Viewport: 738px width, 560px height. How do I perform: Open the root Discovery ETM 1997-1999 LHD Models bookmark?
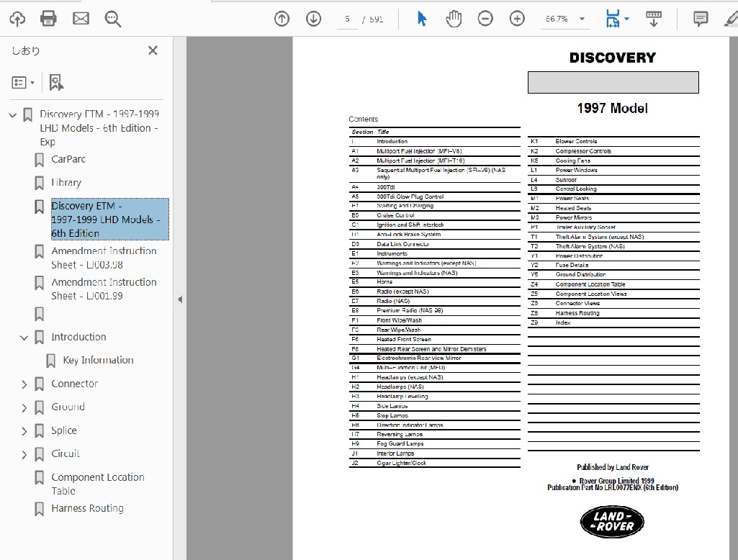[99, 127]
